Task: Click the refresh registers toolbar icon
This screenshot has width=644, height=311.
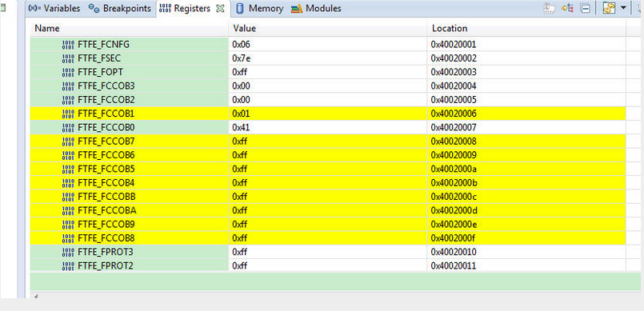Action: tap(609, 8)
